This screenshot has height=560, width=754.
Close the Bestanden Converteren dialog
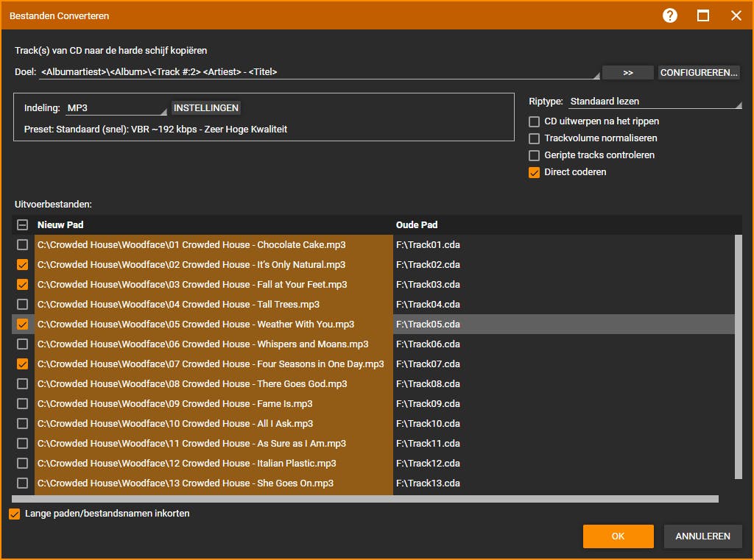[736, 15]
